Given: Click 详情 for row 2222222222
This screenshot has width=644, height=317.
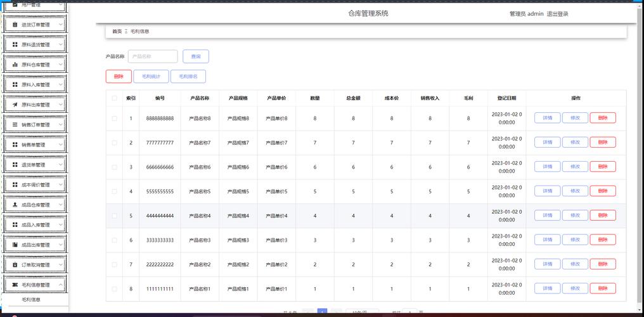Looking at the screenshot, I should (547, 264).
